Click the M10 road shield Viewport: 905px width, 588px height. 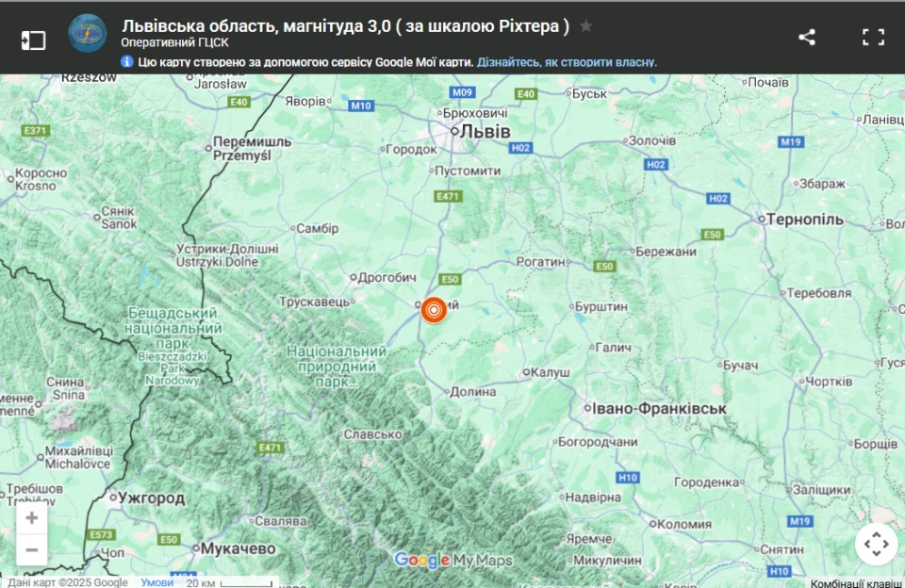(x=361, y=106)
